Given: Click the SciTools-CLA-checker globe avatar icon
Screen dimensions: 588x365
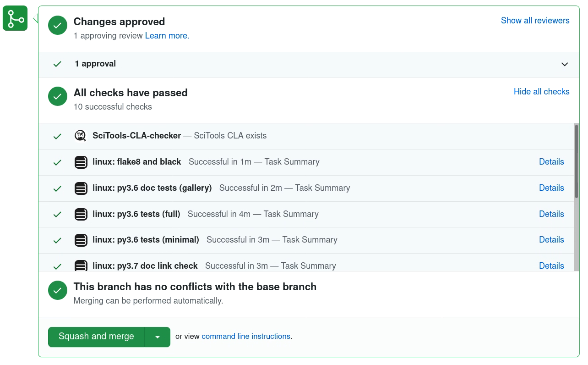Looking at the screenshot, I should 81,136.
